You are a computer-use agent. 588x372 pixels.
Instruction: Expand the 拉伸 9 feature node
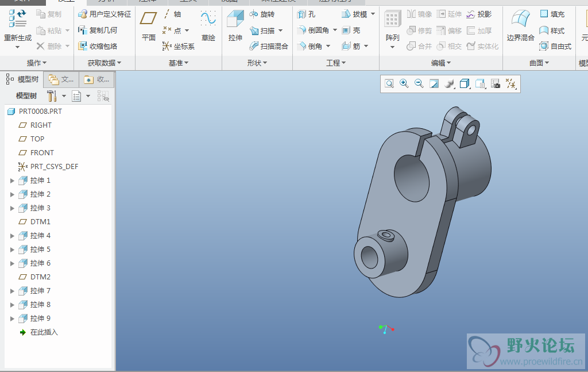(x=12, y=319)
